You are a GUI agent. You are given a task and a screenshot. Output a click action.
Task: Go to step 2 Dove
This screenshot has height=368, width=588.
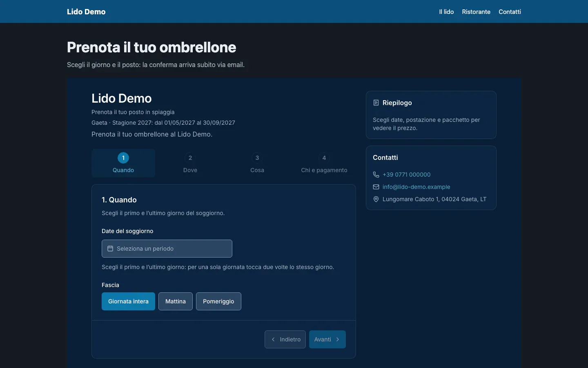[x=190, y=163]
